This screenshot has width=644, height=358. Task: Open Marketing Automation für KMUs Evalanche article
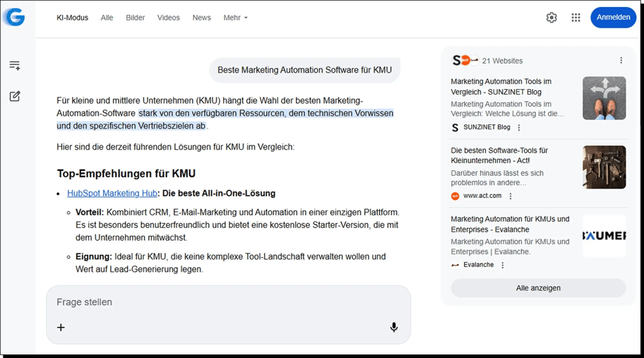click(x=510, y=224)
